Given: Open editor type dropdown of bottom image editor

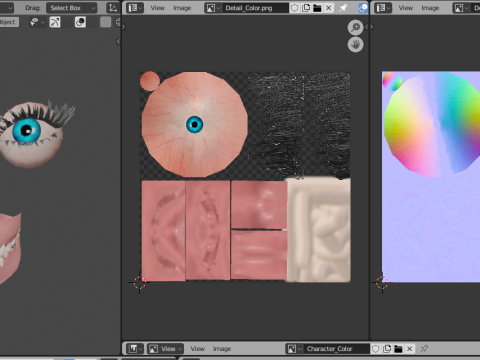Looking at the screenshot, I should (x=135, y=349).
